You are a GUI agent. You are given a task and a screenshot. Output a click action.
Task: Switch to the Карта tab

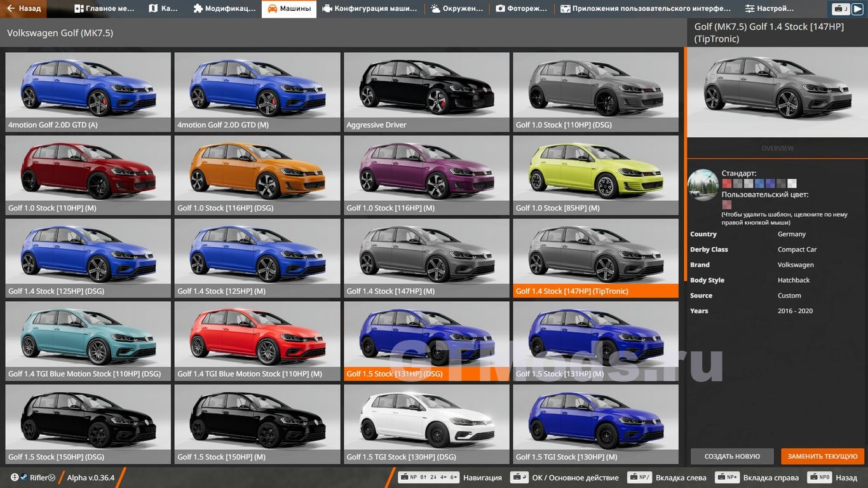[x=163, y=9]
